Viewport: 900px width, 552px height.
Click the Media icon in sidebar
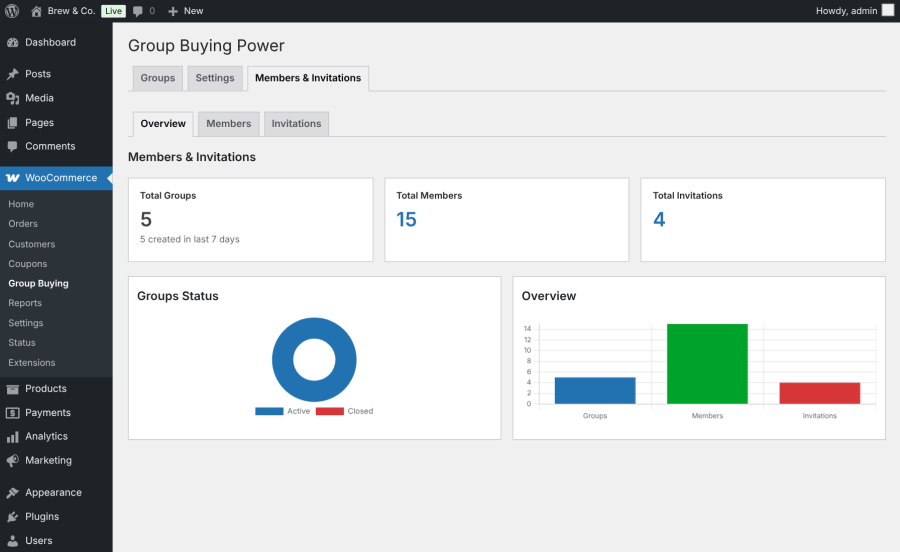[13, 98]
